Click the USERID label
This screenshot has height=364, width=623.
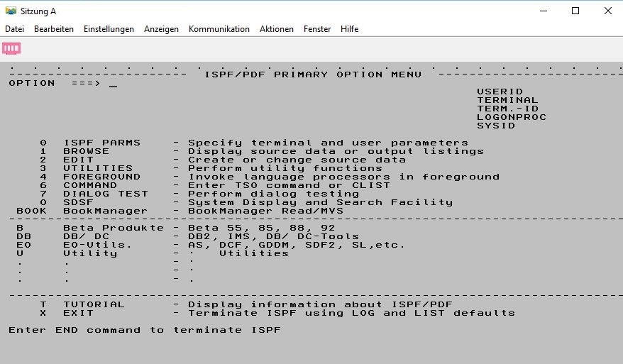500,92
